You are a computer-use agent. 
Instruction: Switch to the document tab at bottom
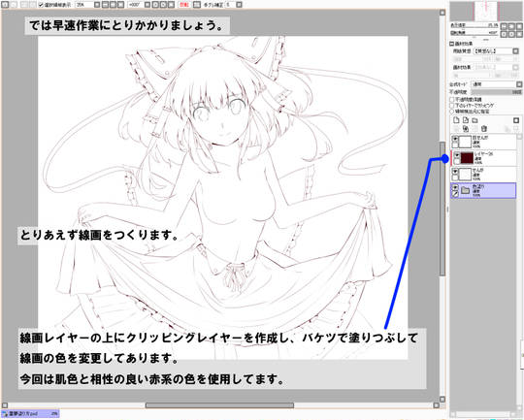tap(30, 413)
